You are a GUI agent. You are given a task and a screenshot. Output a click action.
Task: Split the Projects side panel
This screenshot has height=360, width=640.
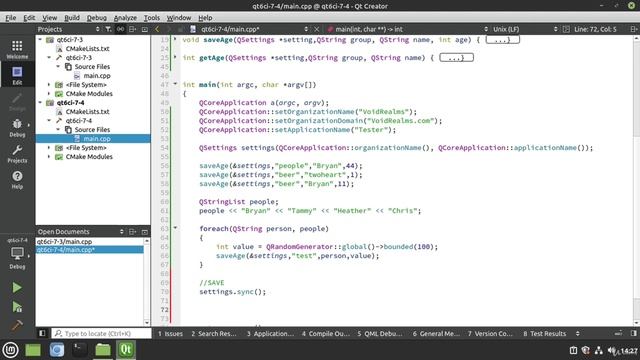[132, 29]
